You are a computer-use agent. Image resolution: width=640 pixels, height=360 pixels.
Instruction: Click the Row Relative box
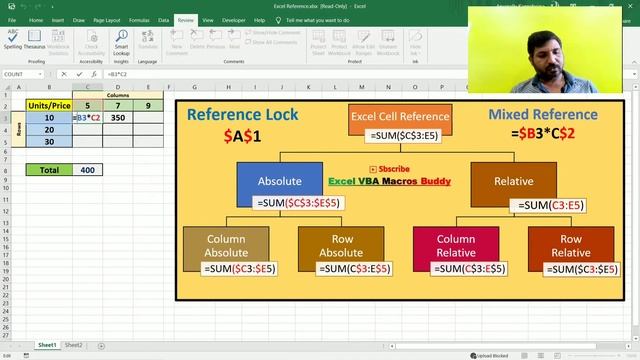[x=571, y=246]
